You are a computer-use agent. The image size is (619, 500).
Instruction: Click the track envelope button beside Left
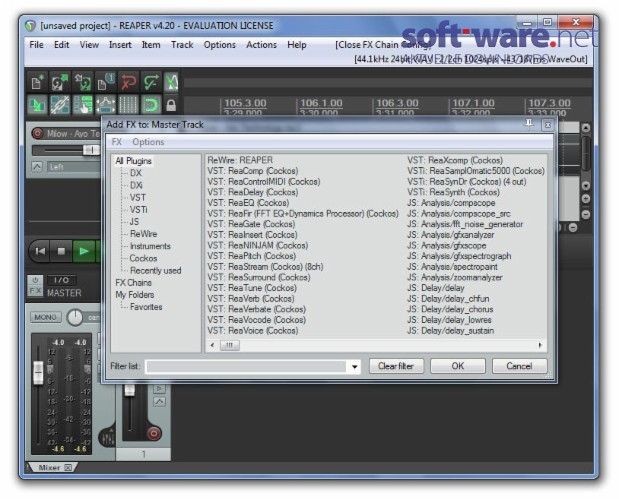tap(37, 167)
